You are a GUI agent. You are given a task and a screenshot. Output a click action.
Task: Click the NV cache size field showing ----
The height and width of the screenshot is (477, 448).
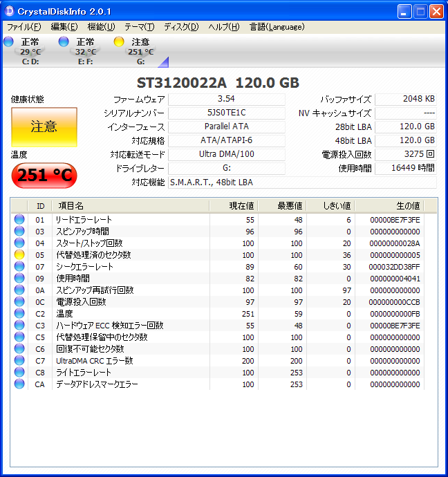[406, 113]
